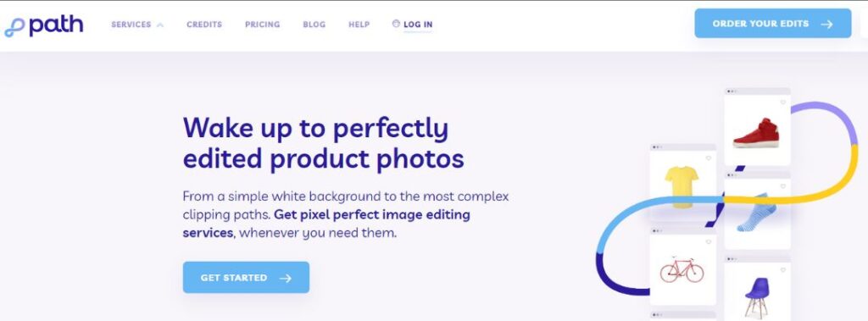Go to the Blog link
The width and height of the screenshot is (868, 321).
(314, 25)
